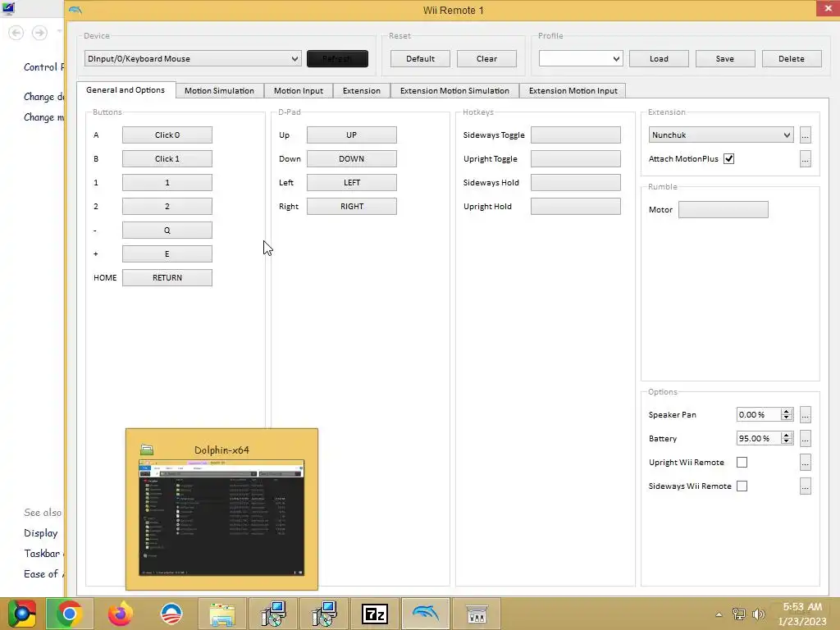The width and height of the screenshot is (840, 630).
Task: Open Battery ellipsis button
Action: coord(806,438)
